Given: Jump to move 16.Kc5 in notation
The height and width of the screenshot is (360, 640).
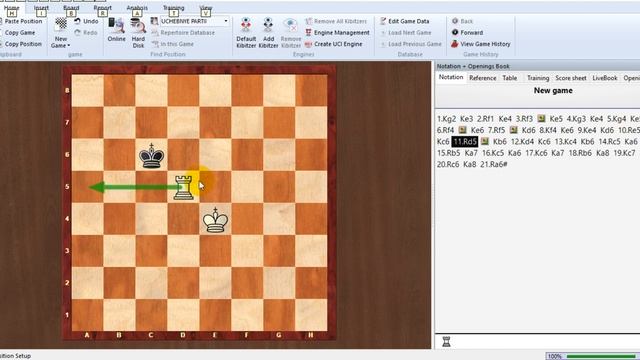Looking at the screenshot, I should [493, 153].
